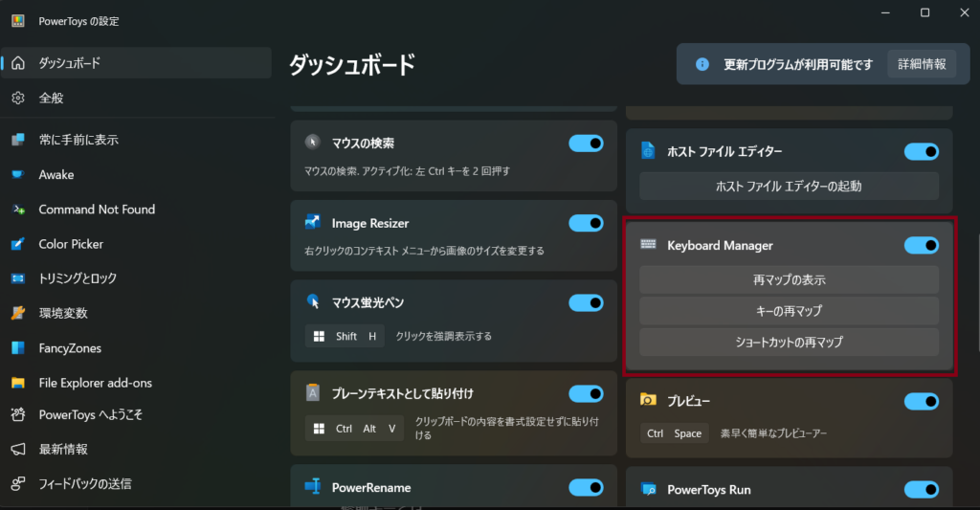Click the Image Resizer card icon
Viewport: 980px width, 510px height.
point(313,222)
